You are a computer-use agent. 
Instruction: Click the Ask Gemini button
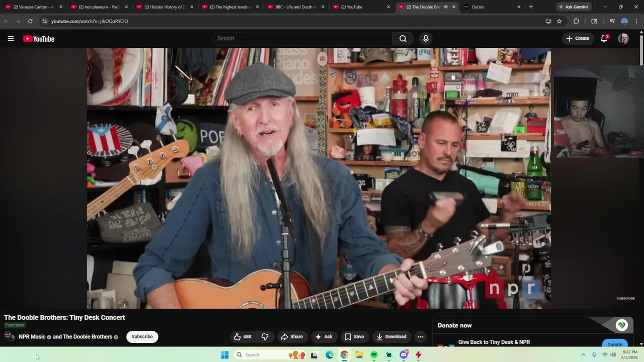click(x=573, y=7)
